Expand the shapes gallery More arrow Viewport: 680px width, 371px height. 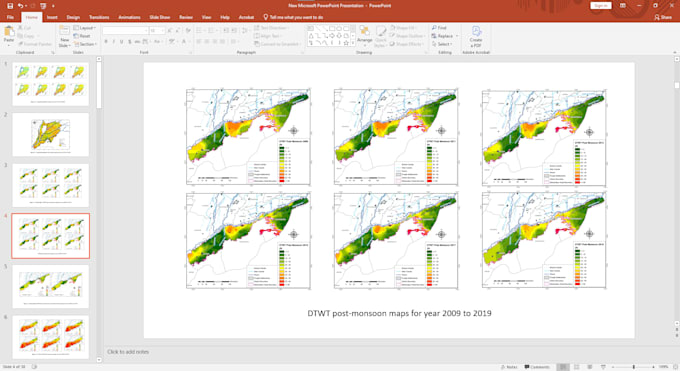(353, 43)
